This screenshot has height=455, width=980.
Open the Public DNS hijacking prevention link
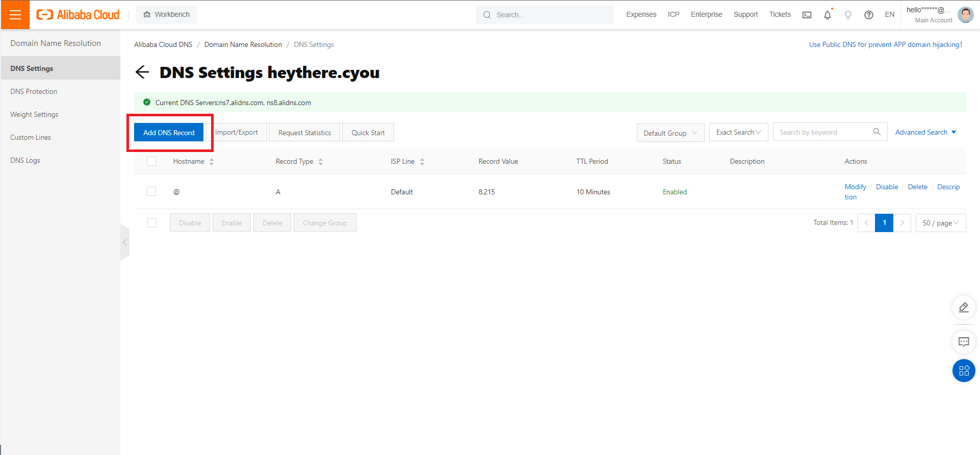[x=886, y=44]
